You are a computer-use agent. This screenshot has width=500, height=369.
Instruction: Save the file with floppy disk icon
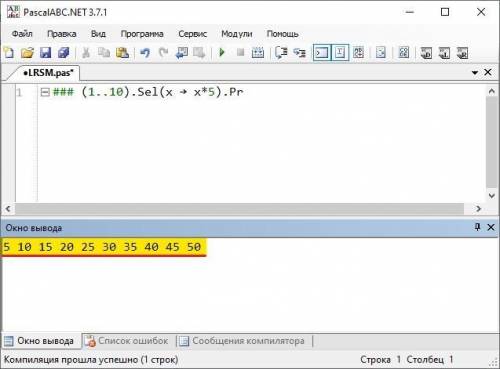click(45, 53)
